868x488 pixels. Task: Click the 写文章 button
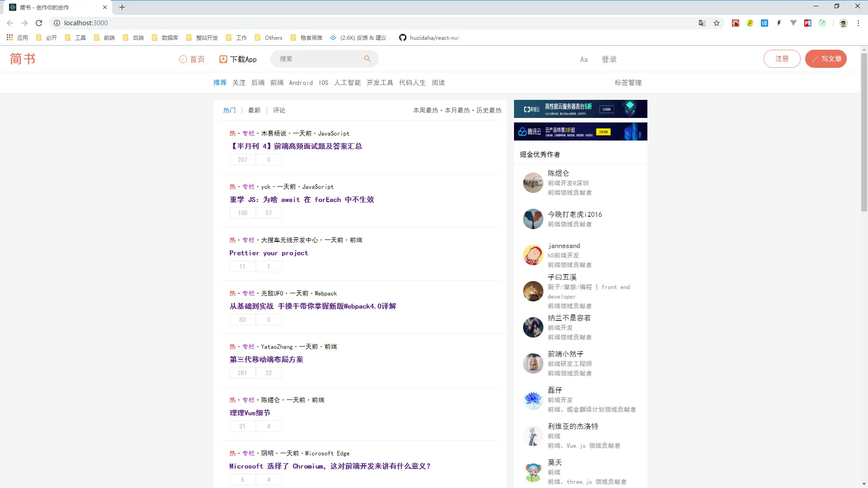pyautogui.click(x=826, y=59)
